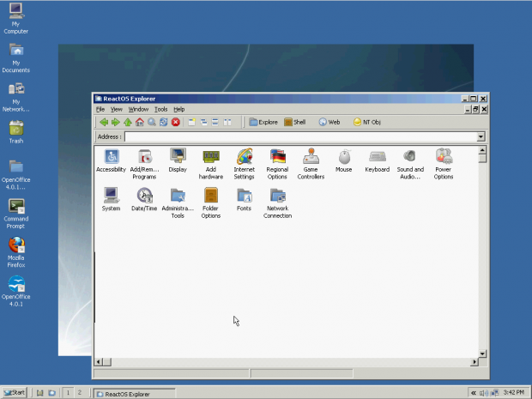The height and width of the screenshot is (399, 532).
Task: Click the green Back arrow
Action: coord(104,123)
